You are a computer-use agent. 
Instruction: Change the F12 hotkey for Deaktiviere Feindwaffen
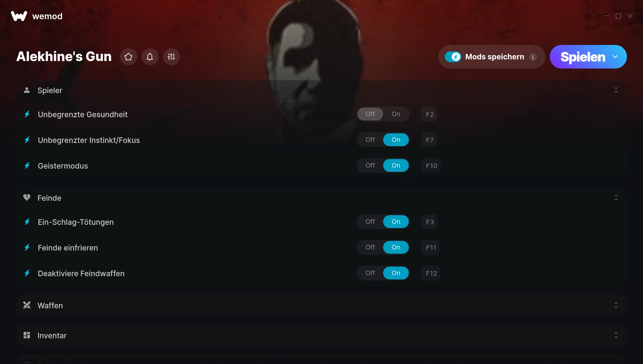pos(431,273)
